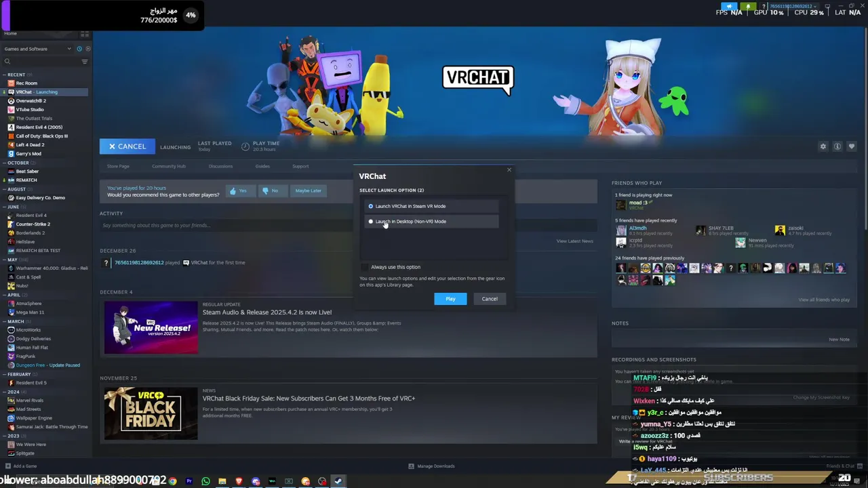
Task: Open the Guides tab
Action: 262,166
